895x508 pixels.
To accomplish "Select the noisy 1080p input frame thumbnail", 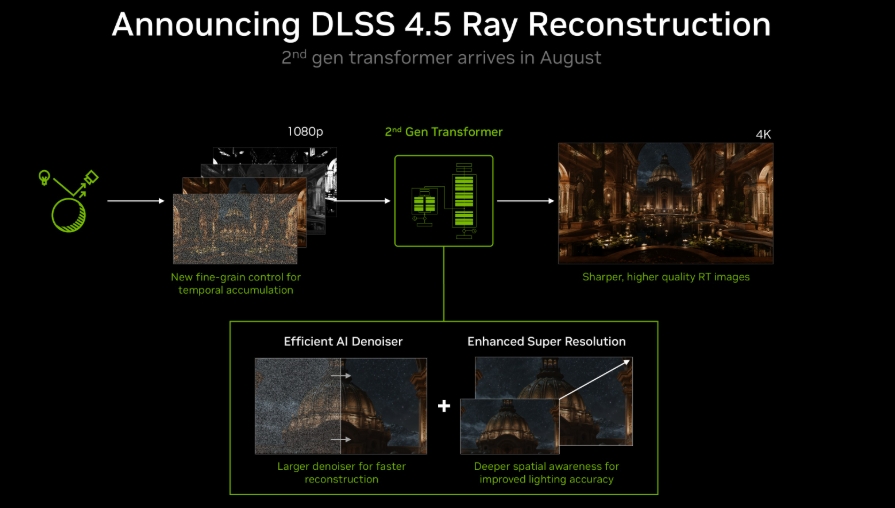I will [x=235, y=229].
